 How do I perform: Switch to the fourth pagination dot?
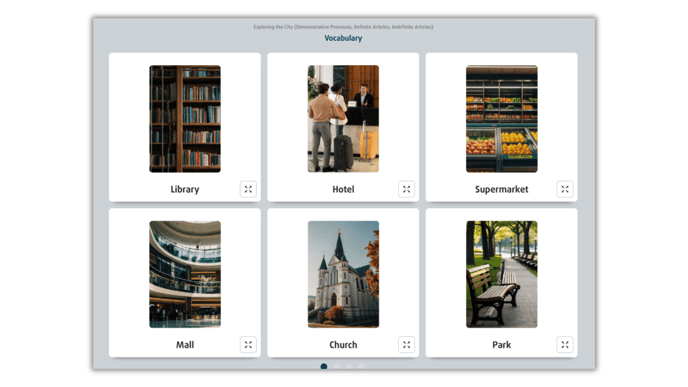tap(361, 366)
